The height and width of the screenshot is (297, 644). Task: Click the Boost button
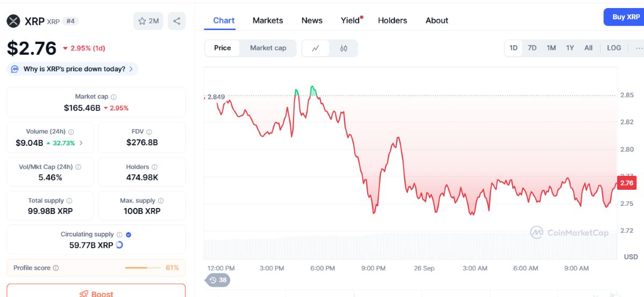(96, 291)
